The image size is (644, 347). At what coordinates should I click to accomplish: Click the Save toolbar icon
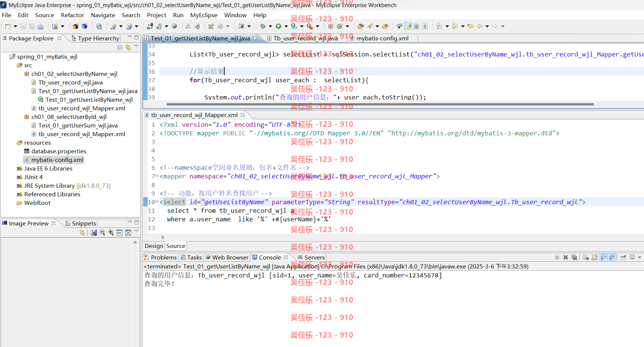click(x=23, y=26)
